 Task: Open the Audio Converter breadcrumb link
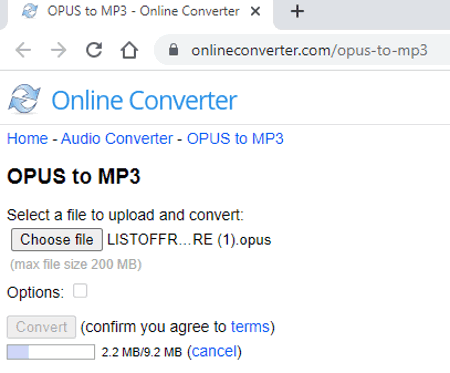(117, 139)
